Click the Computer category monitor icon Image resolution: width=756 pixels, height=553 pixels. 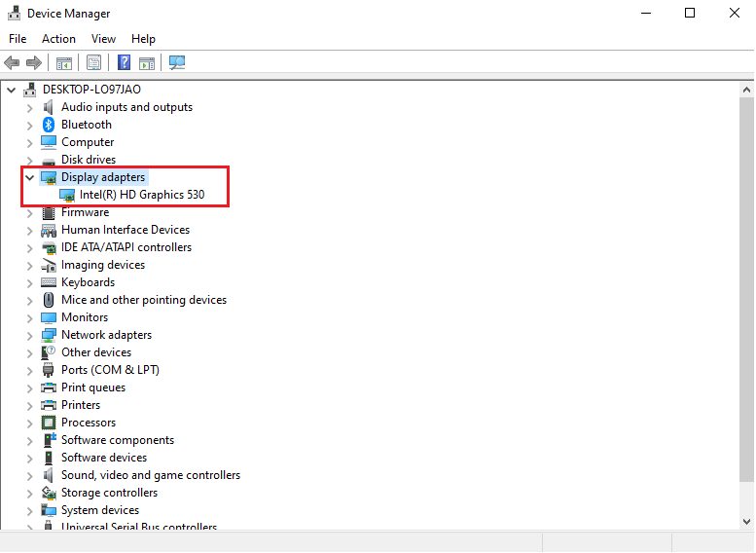tap(49, 142)
